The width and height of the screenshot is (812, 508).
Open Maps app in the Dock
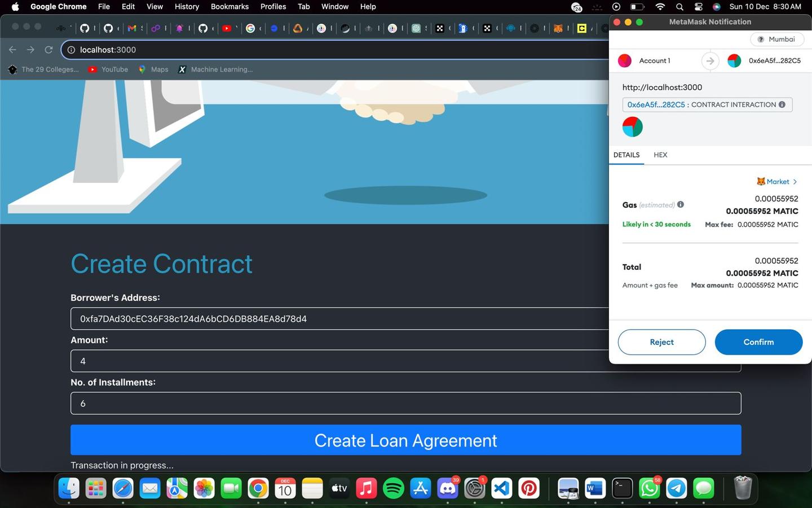[177, 488]
